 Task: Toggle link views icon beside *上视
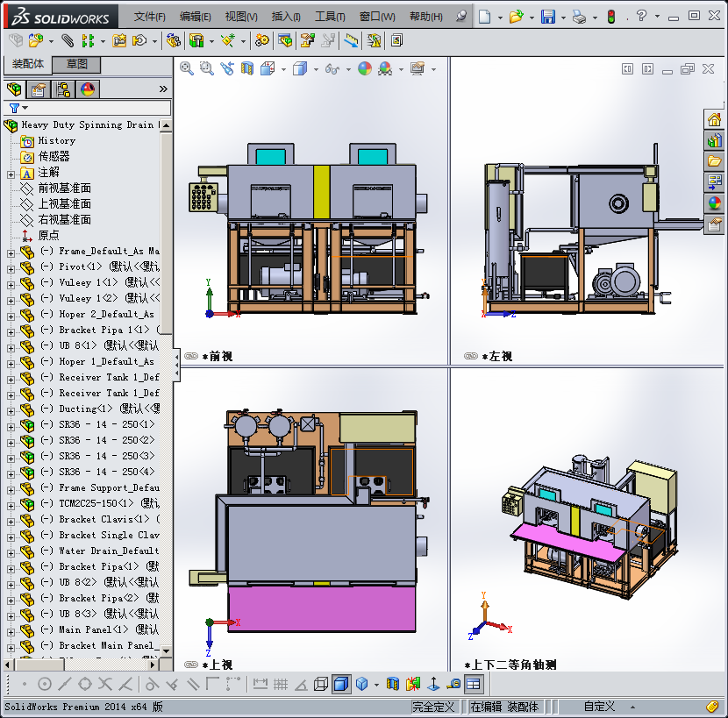(x=191, y=665)
